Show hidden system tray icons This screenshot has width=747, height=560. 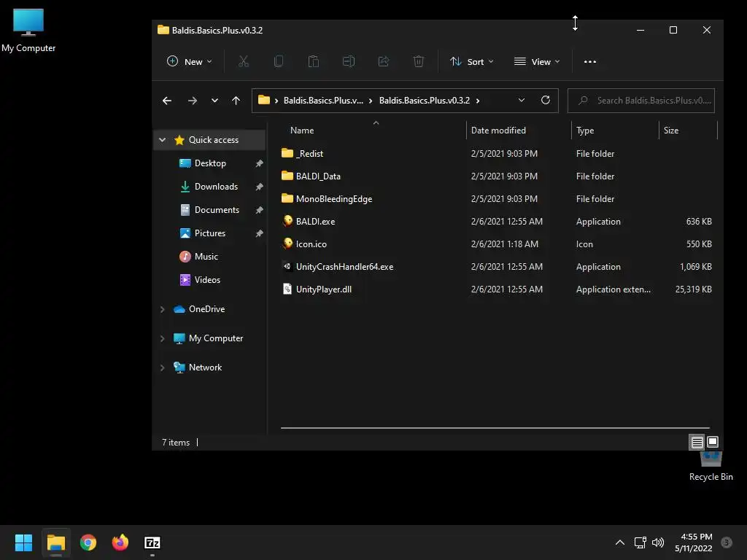coord(620,542)
